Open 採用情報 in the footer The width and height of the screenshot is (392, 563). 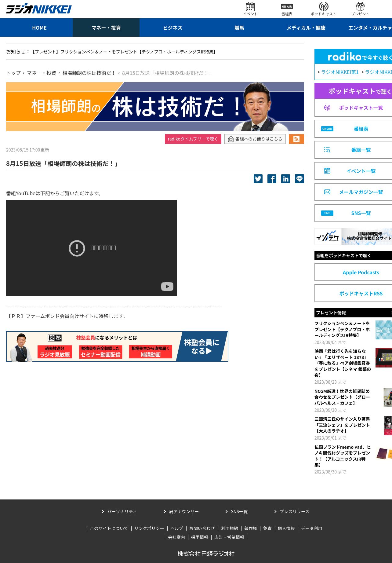point(200,537)
